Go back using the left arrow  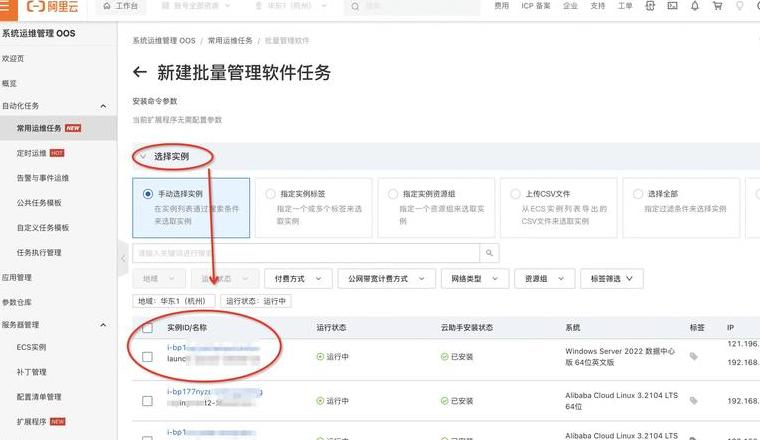click(x=140, y=73)
